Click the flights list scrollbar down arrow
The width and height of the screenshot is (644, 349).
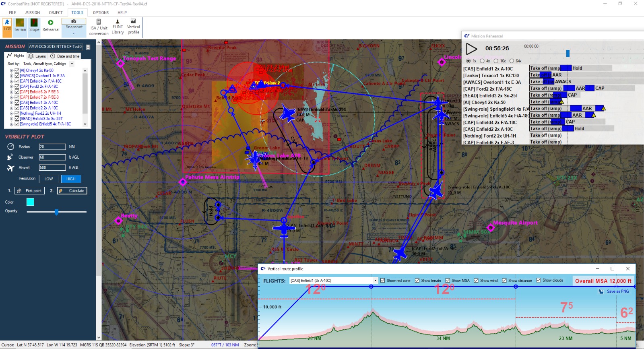tap(85, 124)
